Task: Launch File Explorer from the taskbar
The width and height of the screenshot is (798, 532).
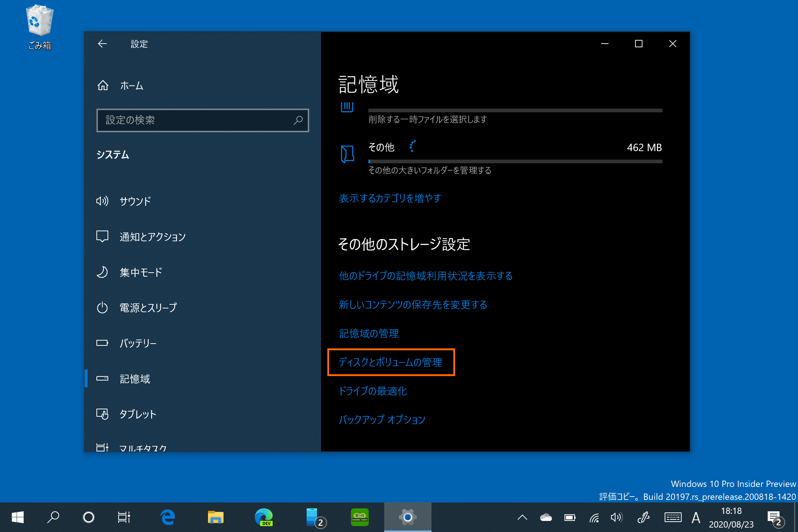Action: click(215, 517)
